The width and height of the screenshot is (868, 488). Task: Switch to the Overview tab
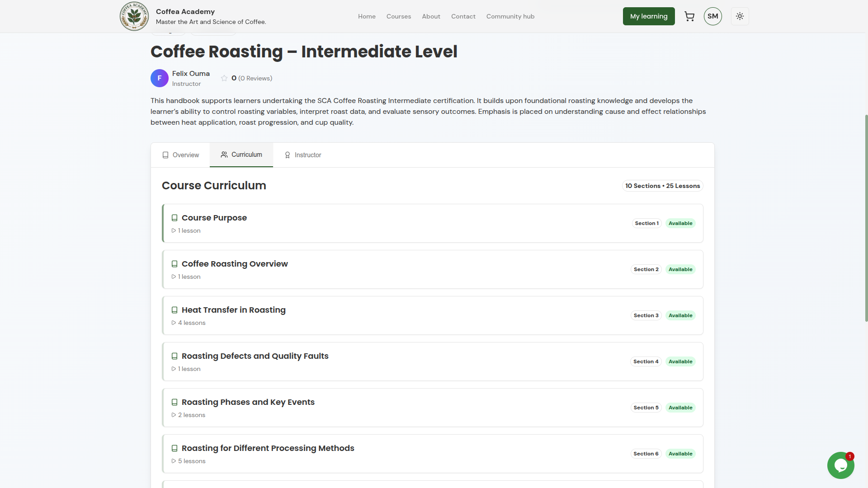(x=180, y=155)
